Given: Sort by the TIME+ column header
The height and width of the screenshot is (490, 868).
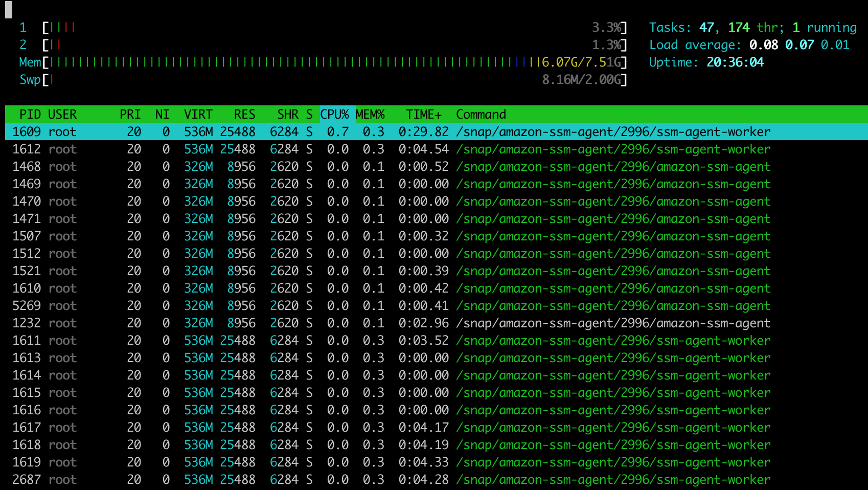Looking at the screenshot, I should (x=424, y=114).
